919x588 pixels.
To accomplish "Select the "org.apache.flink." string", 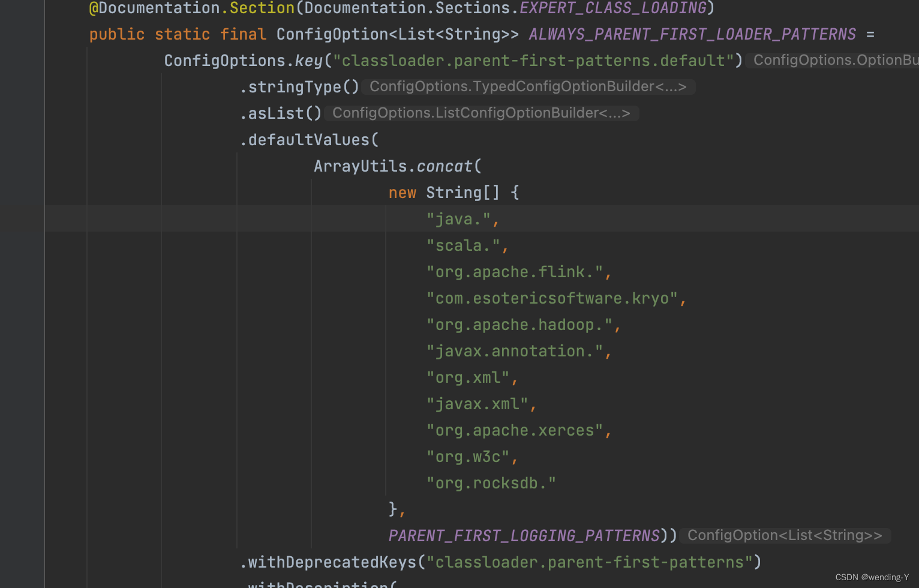I will 515,272.
